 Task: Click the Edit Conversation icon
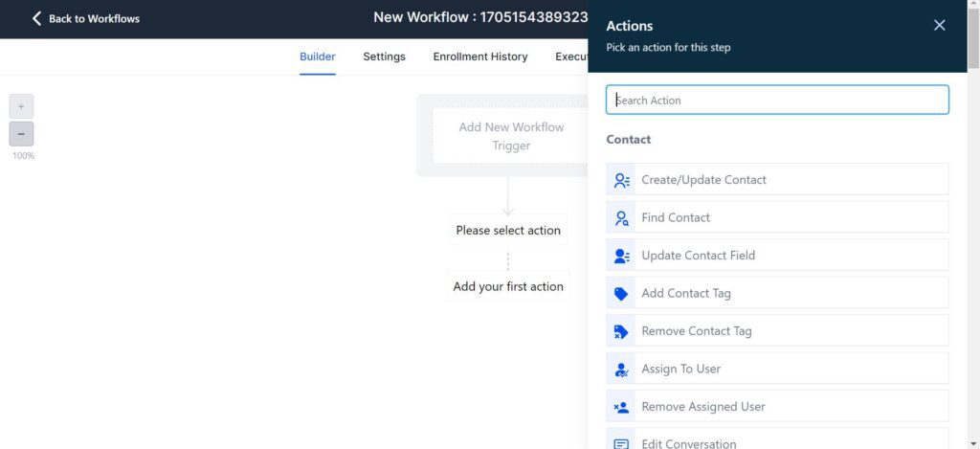622,443
